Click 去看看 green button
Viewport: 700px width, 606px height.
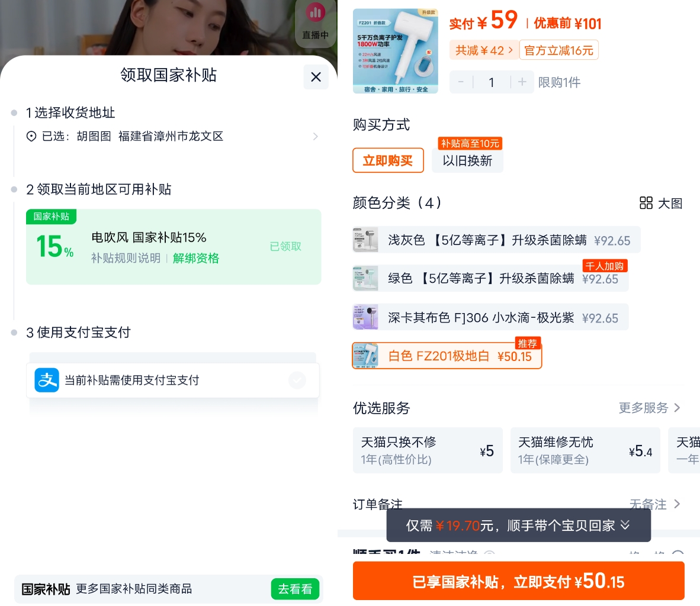point(295,589)
